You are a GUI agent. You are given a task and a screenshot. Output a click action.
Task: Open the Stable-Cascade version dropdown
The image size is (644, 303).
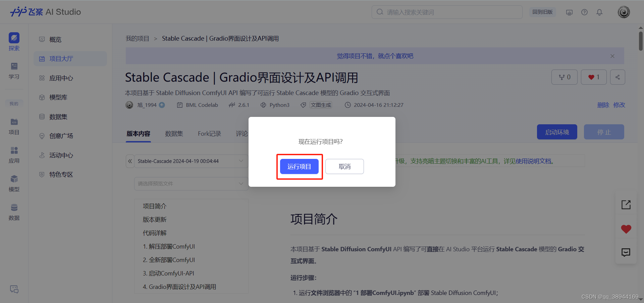tap(191, 161)
